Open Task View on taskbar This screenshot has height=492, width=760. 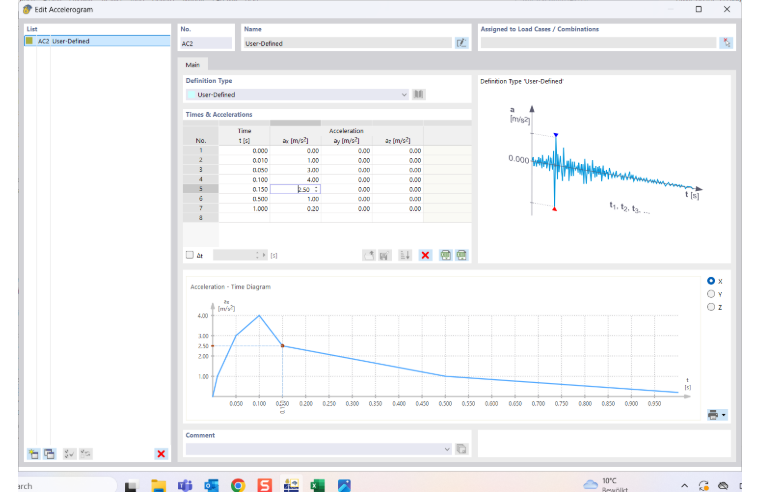pos(130,486)
